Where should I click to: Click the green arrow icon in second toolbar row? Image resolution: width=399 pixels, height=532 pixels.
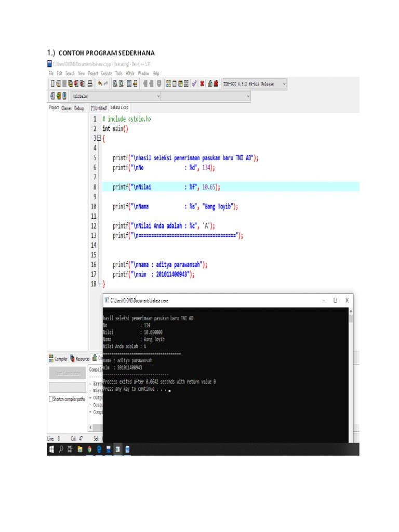[58, 96]
